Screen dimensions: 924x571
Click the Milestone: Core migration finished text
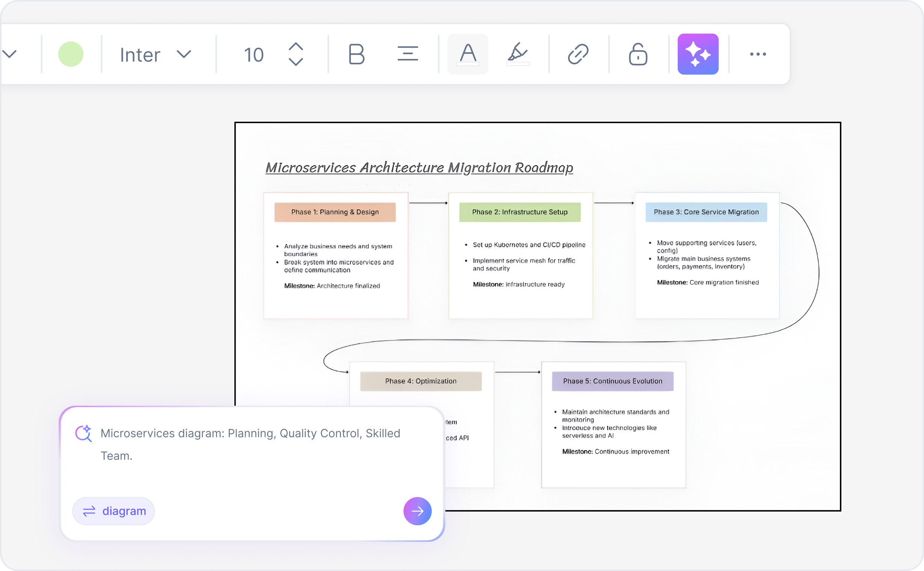coord(708,282)
